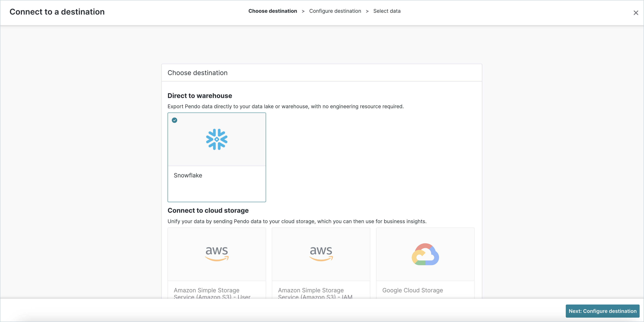Click the Direct to warehouse heading
The height and width of the screenshot is (322, 644).
point(199,96)
